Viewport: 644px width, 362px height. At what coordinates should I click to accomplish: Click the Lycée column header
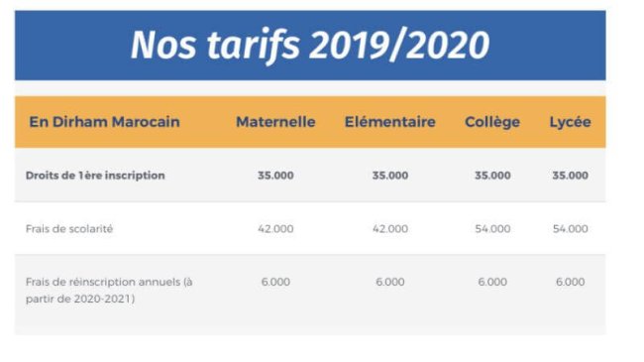click(x=570, y=122)
